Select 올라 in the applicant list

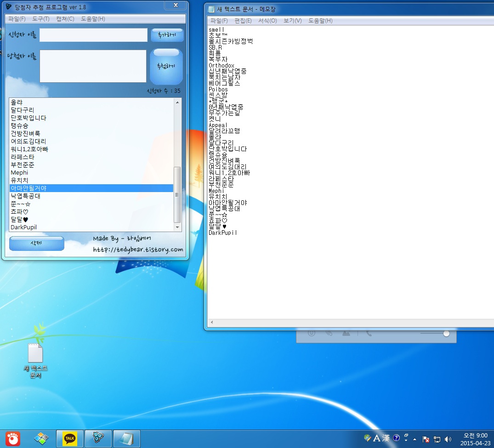[x=91, y=102]
